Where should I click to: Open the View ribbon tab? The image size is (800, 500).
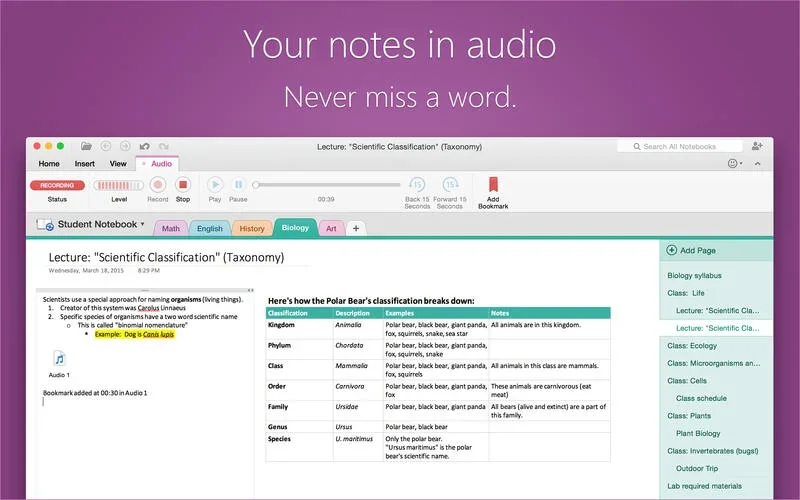(118, 164)
